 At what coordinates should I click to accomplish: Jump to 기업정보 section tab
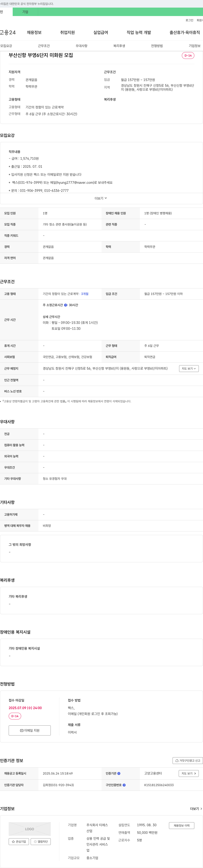195,46
